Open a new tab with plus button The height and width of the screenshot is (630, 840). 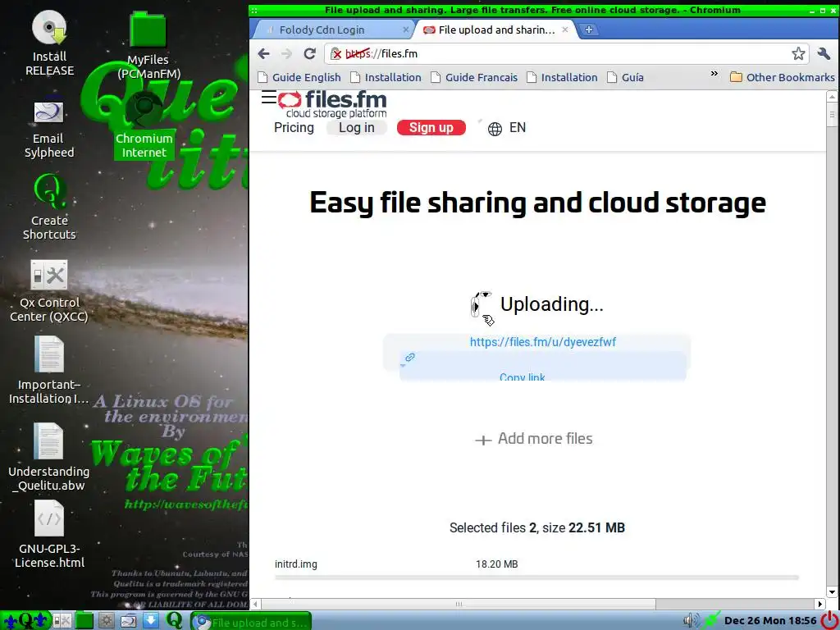pyautogui.click(x=589, y=30)
